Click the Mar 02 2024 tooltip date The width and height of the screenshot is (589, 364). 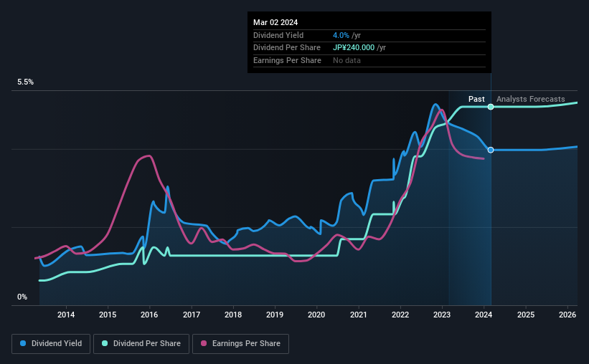click(275, 22)
